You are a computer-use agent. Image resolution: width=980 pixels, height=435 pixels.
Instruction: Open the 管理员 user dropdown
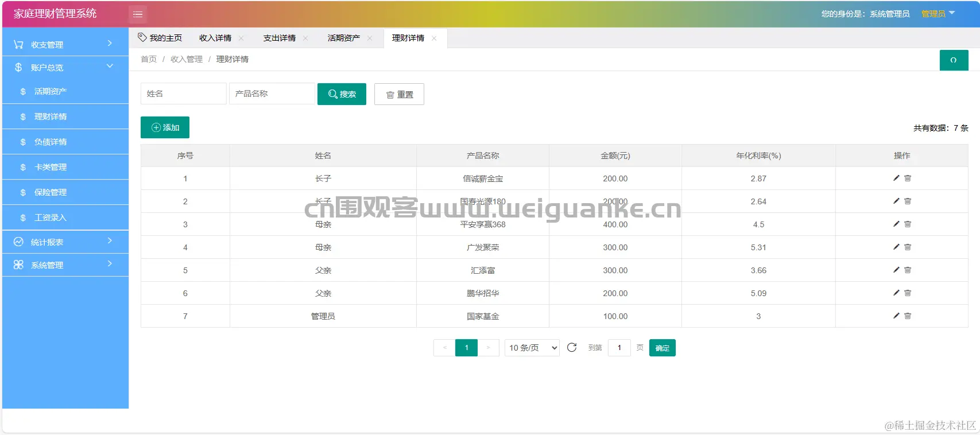(938, 14)
